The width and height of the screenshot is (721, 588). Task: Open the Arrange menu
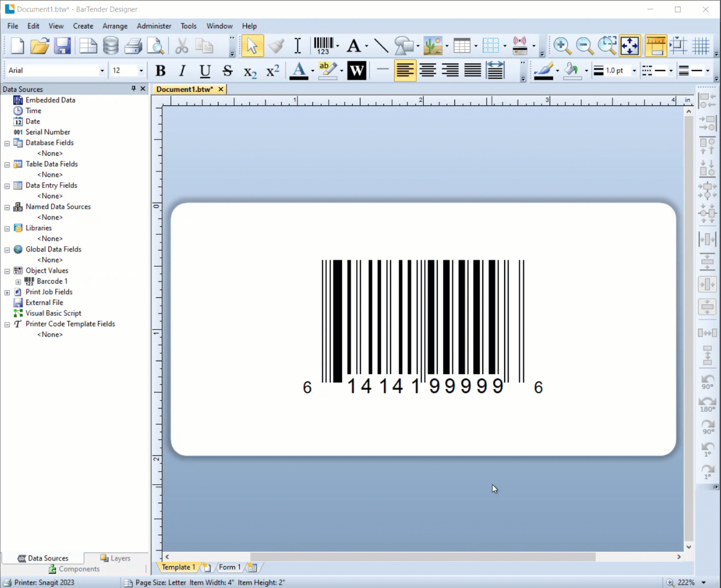(115, 26)
